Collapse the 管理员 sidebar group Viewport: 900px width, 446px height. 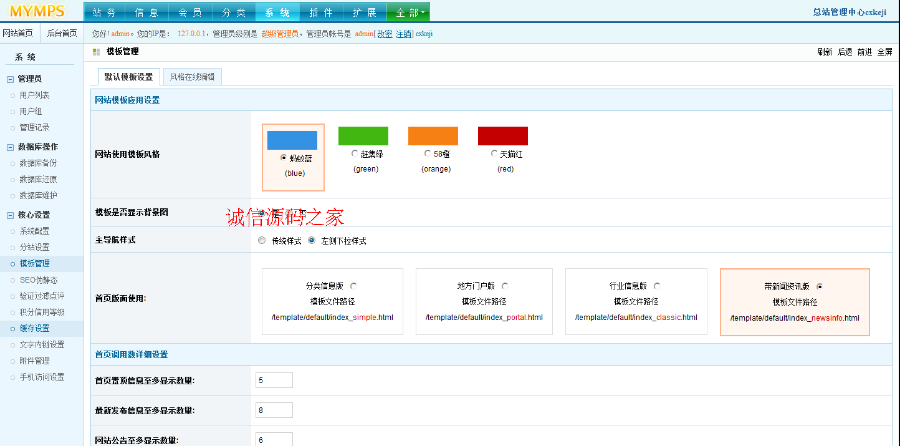click(x=10, y=79)
